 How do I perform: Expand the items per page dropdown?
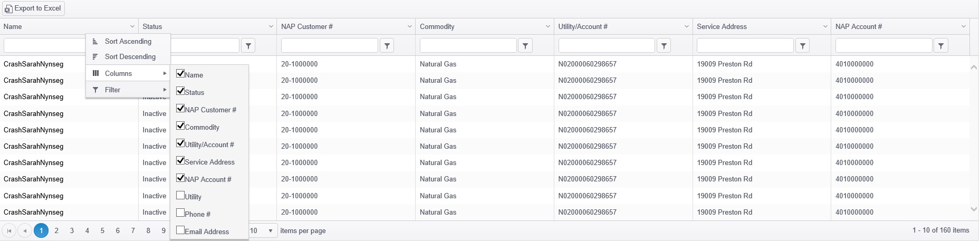coord(271,230)
